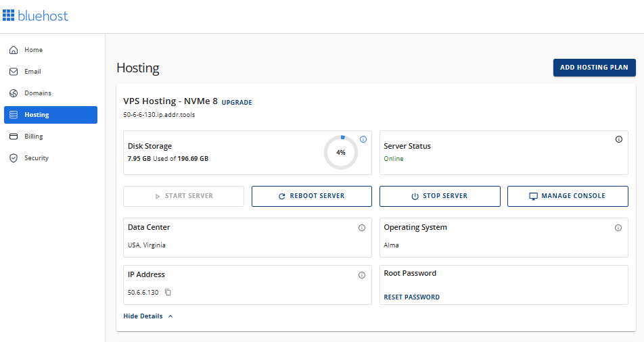Collapse the details with Hide Details
This screenshot has width=644, height=342.
[148, 316]
